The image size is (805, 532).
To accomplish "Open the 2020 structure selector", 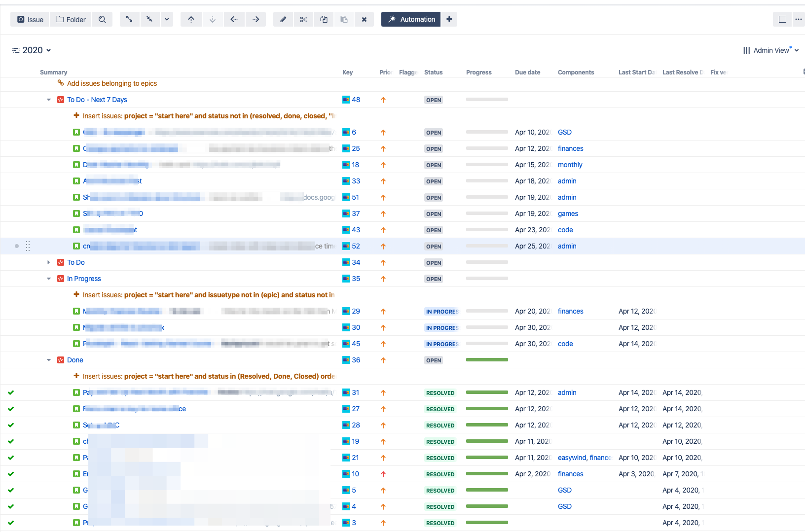I will [x=32, y=50].
